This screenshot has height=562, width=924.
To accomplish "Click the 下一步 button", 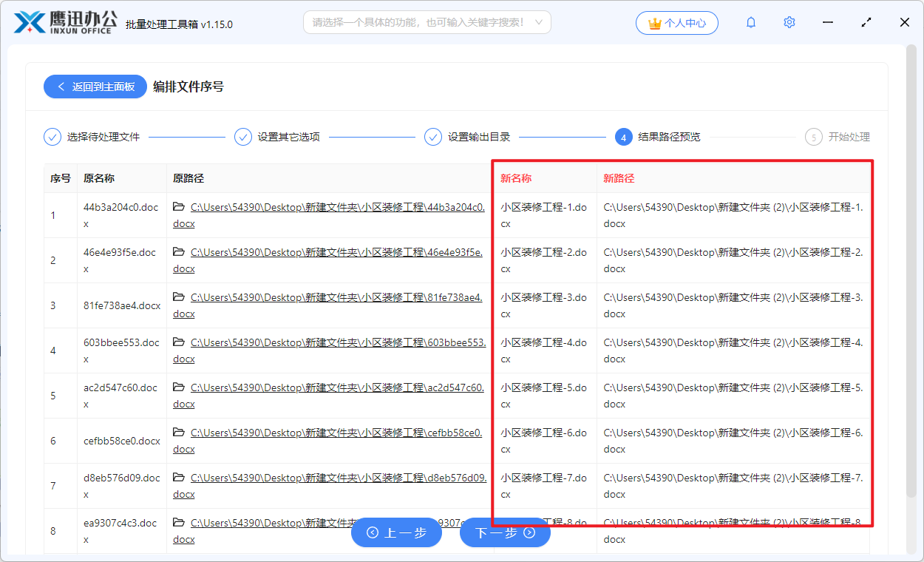I will coord(505,532).
